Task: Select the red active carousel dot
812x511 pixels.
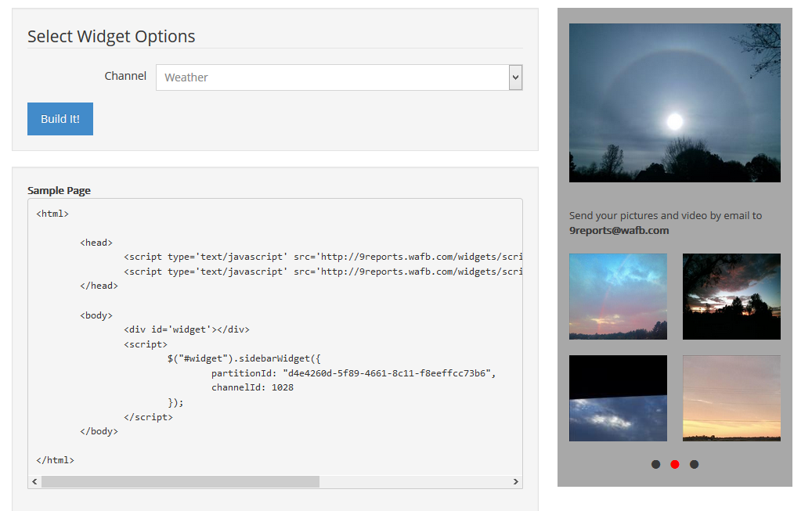Action: tap(675, 464)
